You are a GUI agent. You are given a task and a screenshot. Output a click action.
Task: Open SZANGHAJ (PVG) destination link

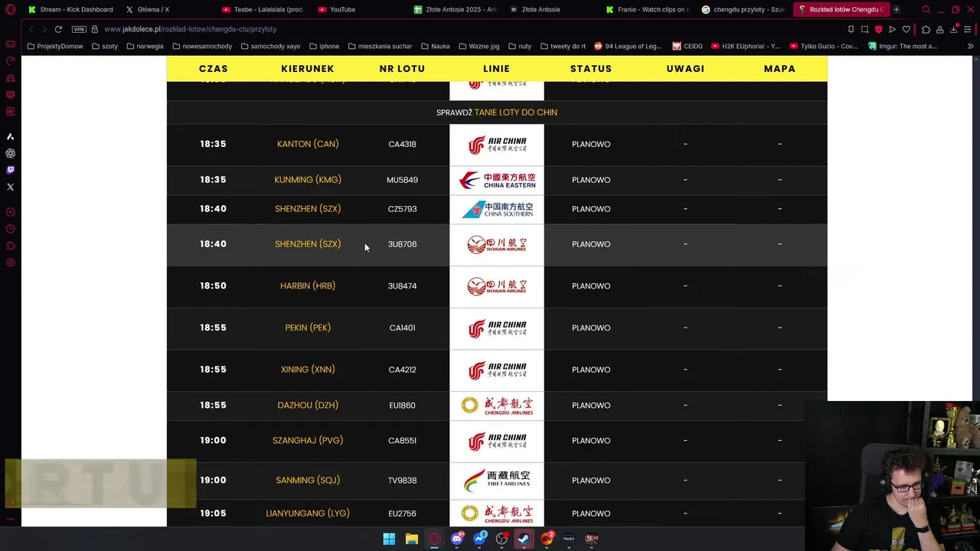pyautogui.click(x=308, y=441)
